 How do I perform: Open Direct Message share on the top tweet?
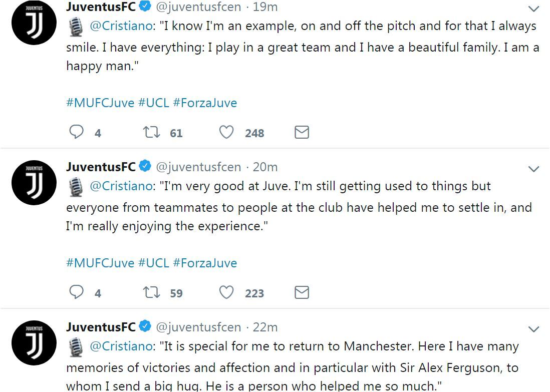pyautogui.click(x=301, y=132)
